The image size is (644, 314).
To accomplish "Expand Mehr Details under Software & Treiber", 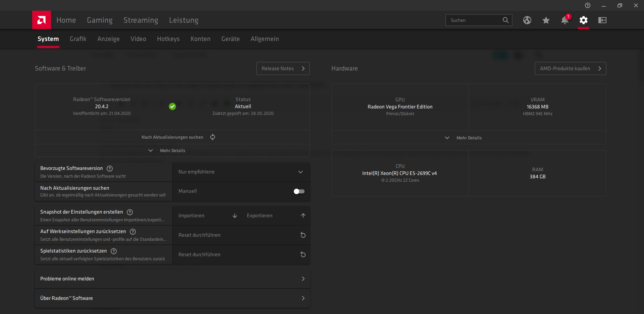I will (x=172, y=151).
